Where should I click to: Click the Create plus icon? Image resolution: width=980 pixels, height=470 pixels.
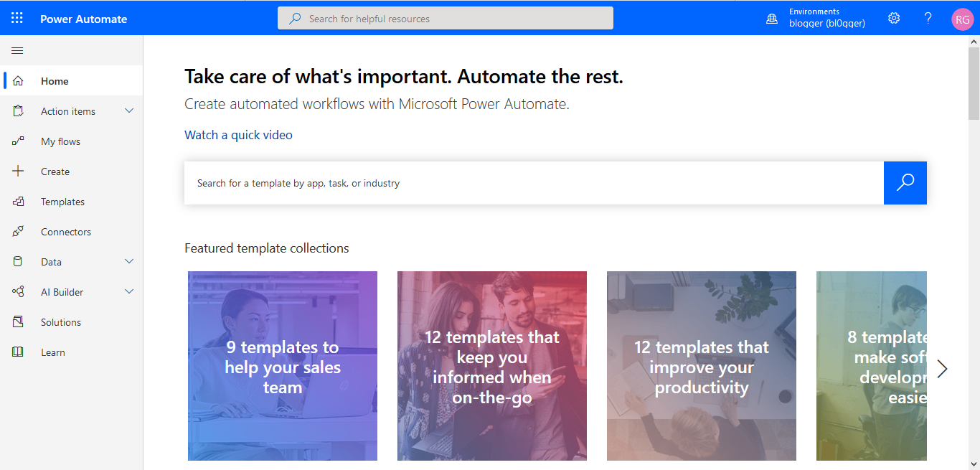(18, 171)
